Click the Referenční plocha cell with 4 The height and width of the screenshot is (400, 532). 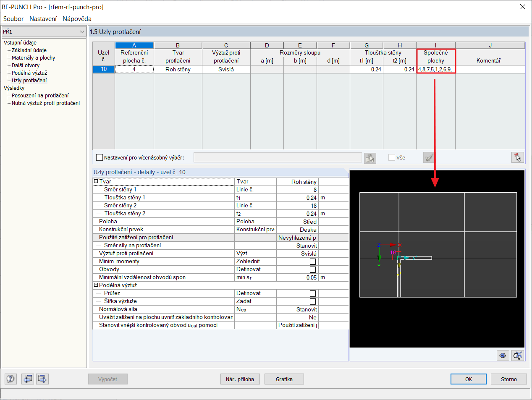pos(134,69)
